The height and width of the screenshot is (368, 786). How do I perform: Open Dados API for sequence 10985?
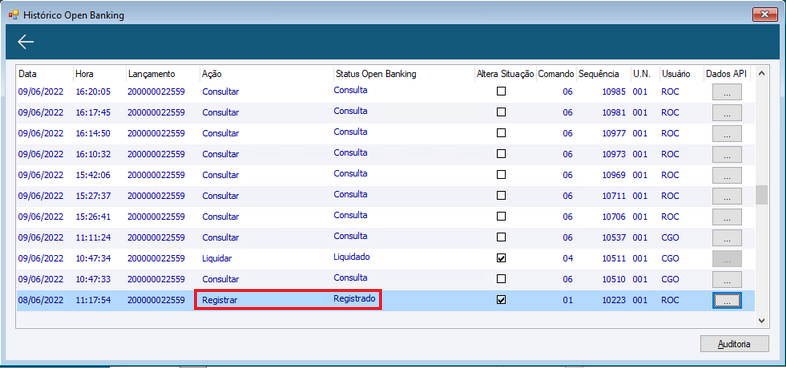[x=727, y=92]
